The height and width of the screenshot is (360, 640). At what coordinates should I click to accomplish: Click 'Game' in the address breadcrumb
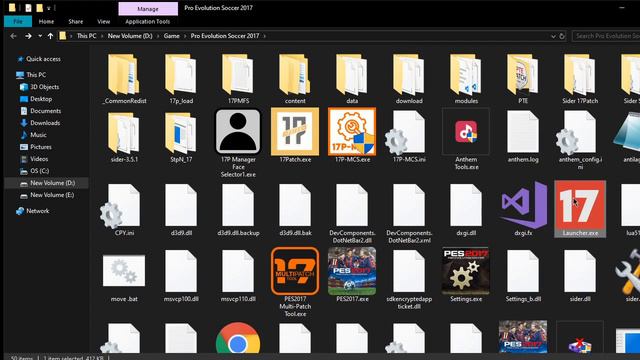coord(171,36)
